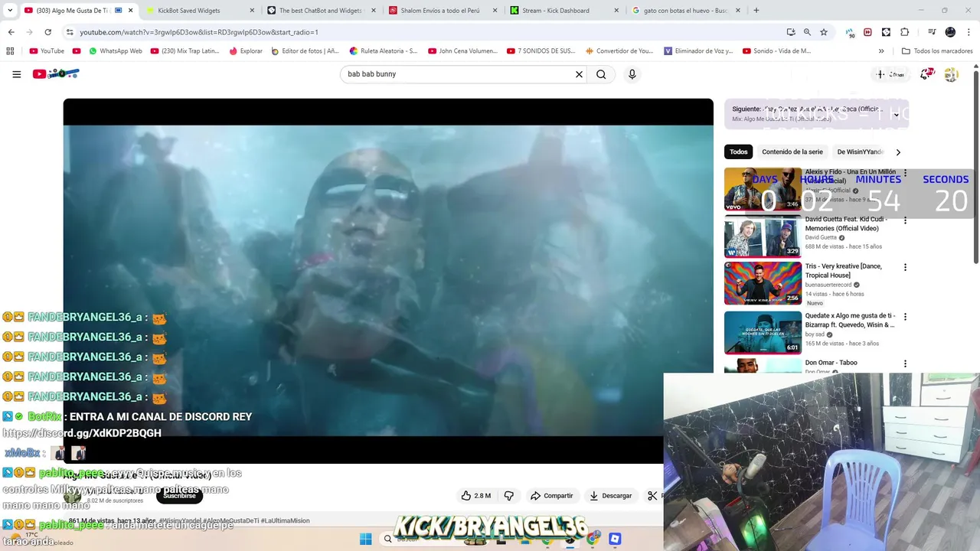980x551 pixels.
Task: Open the clip scissors option
Action: pos(653,495)
